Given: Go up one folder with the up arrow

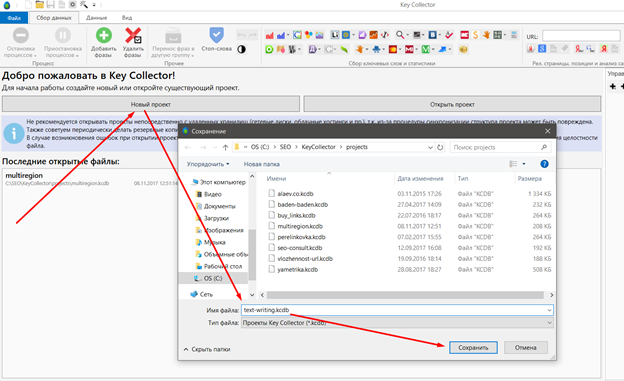Looking at the screenshot, I should pyautogui.click(x=225, y=147).
